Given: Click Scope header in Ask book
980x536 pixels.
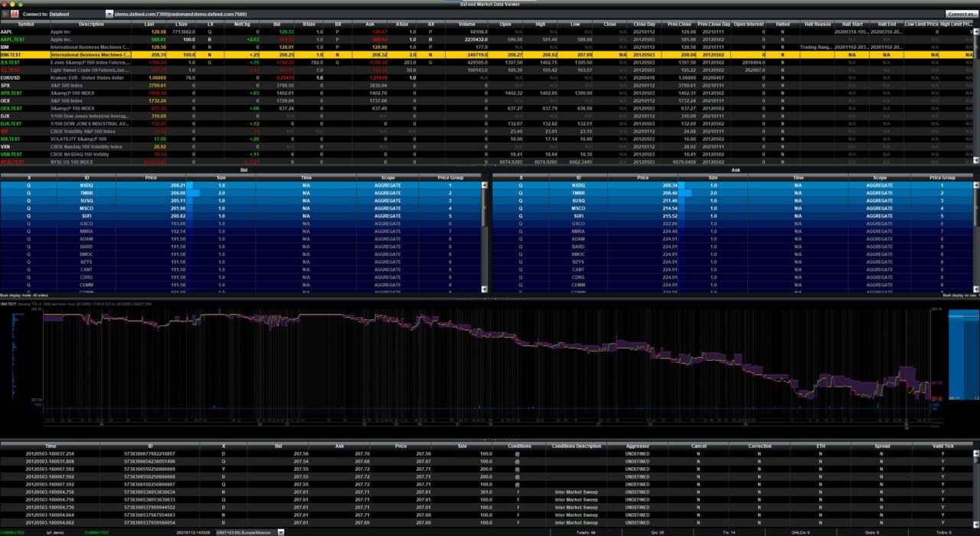Looking at the screenshot, I should click(880, 178).
